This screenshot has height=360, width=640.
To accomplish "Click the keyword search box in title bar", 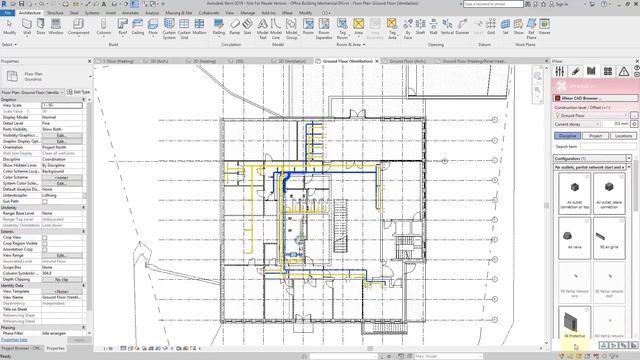I will (493, 4).
